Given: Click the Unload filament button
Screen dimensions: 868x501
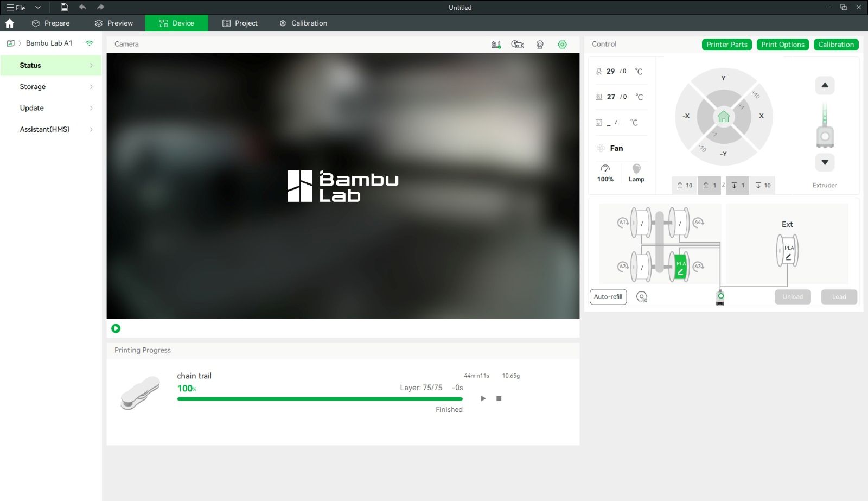Looking at the screenshot, I should pos(793,297).
